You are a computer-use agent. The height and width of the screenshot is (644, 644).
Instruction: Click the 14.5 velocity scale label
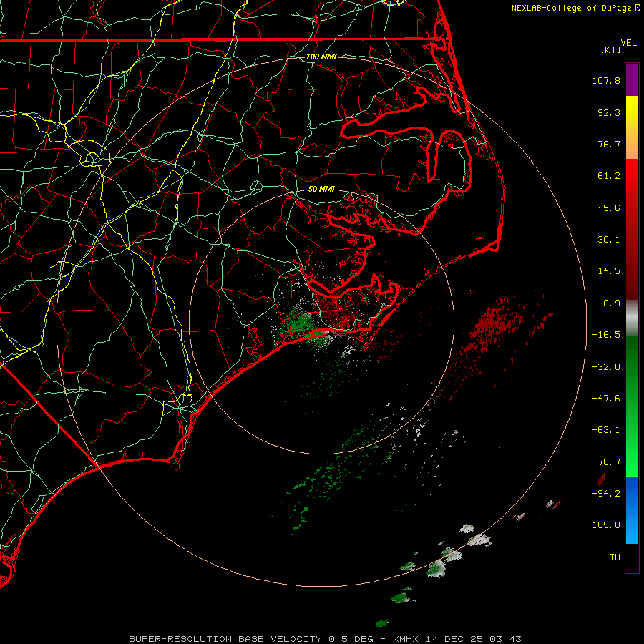[609, 271]
